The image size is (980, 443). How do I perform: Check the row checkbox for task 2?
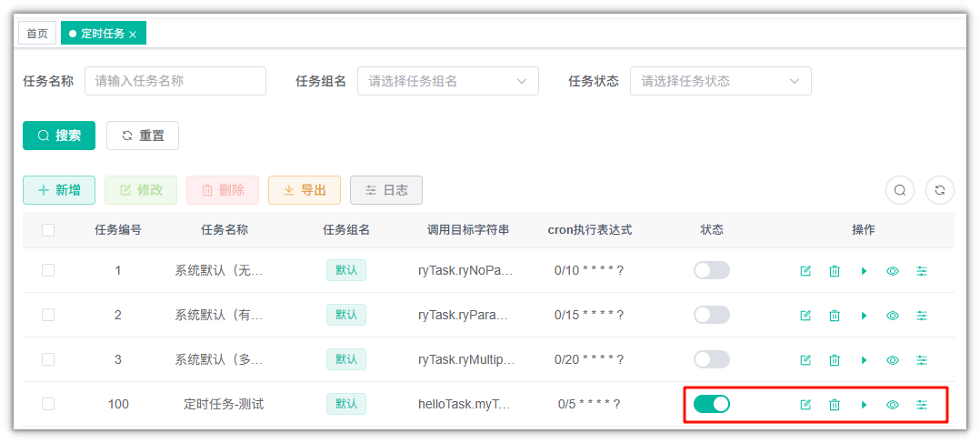click(x=48, y=315)
